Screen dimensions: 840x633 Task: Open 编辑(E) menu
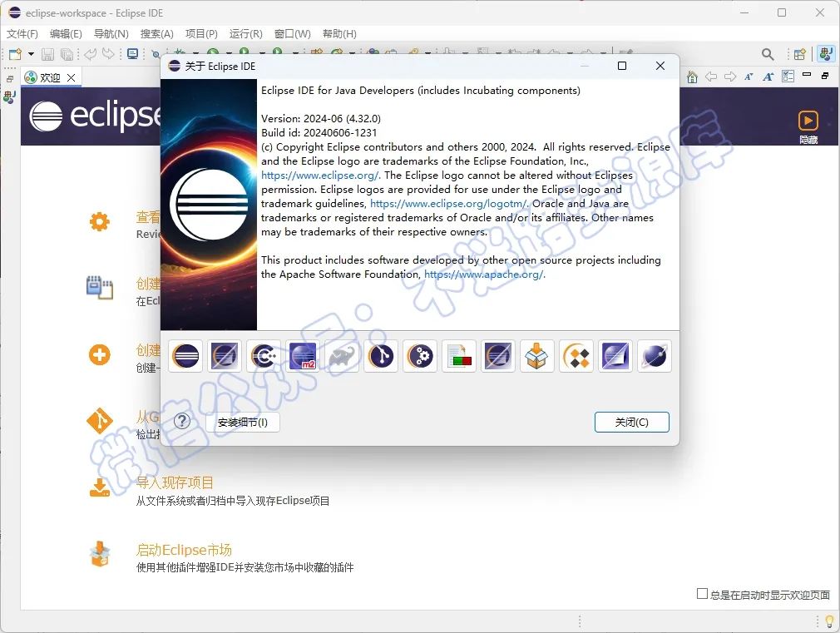click(x=66, y=34)
